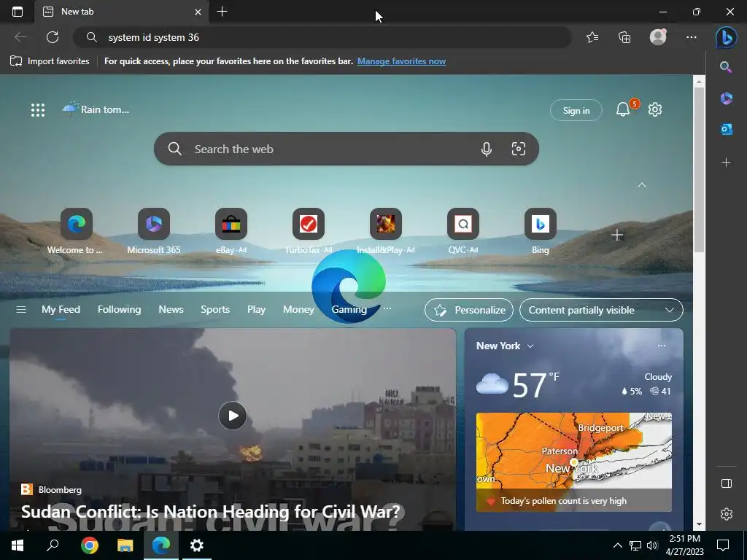Open File Explorer from taskbar

coord(125,545)
